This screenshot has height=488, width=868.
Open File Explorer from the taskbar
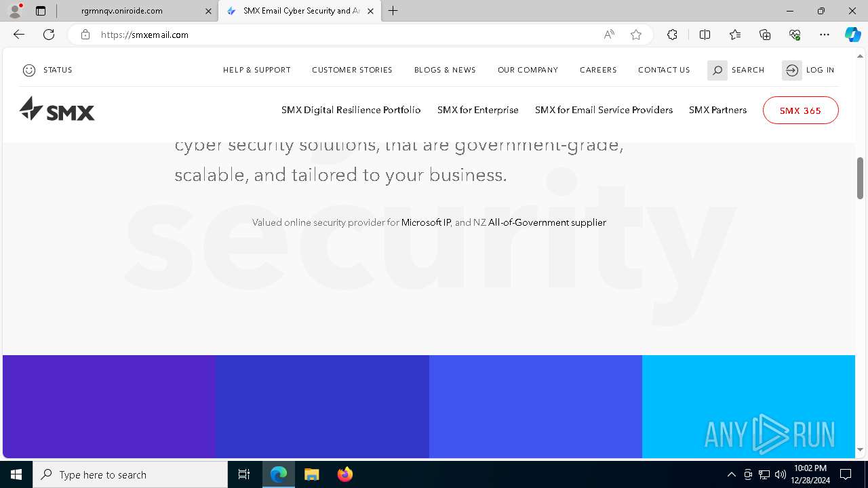coord(311,474)
